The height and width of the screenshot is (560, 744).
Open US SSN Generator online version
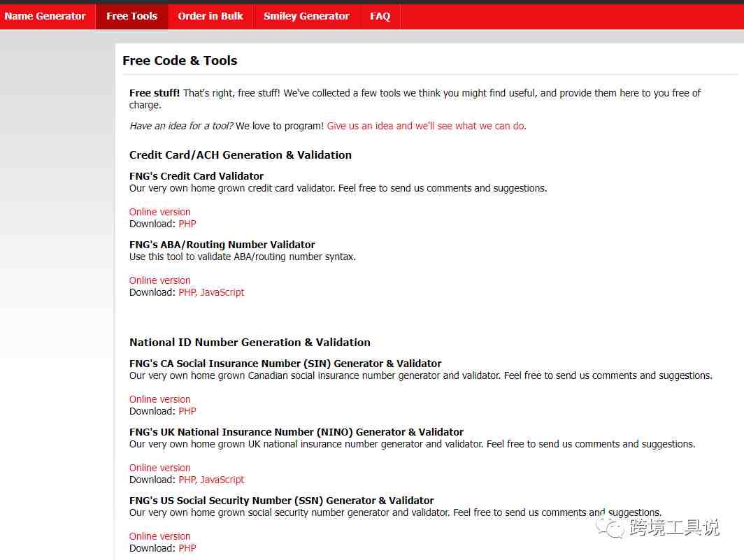coord(160,536)
